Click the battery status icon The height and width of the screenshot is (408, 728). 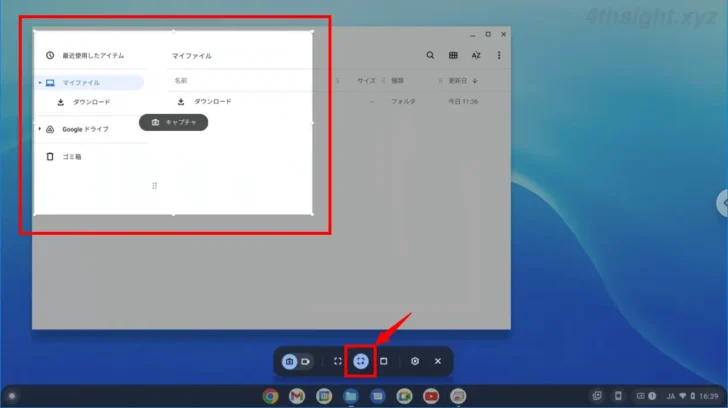coord(693,396)
